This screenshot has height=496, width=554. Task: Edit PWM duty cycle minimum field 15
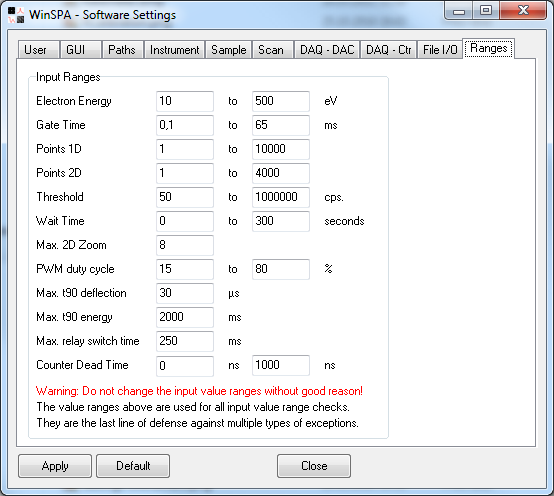185,269
